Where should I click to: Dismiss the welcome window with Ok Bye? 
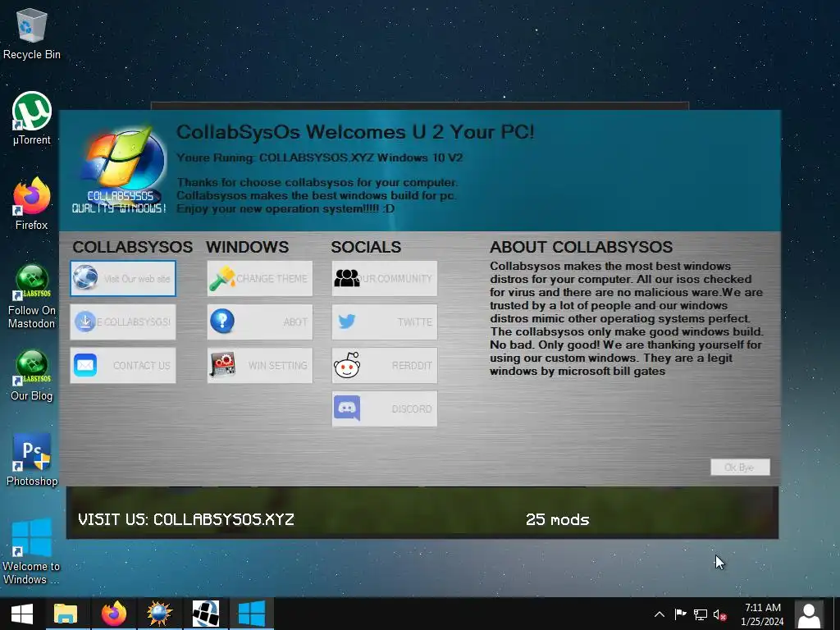click(740, 467)
